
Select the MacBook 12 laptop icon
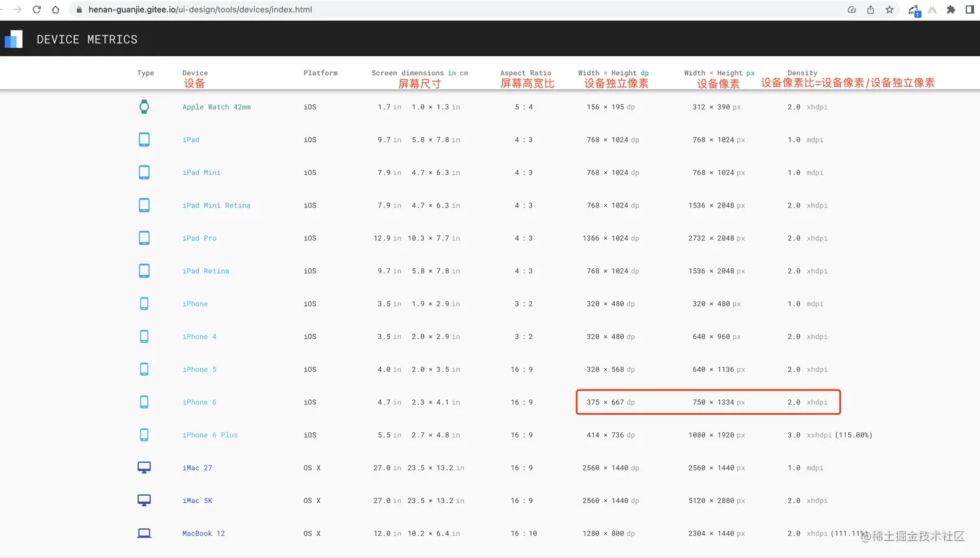pos(144,533)
